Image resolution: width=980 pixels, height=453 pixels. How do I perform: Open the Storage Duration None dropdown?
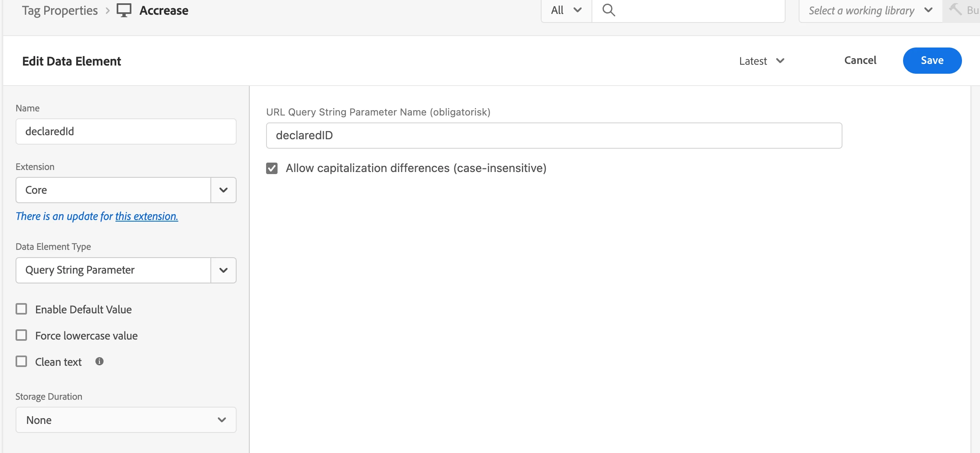click(126, 420)
